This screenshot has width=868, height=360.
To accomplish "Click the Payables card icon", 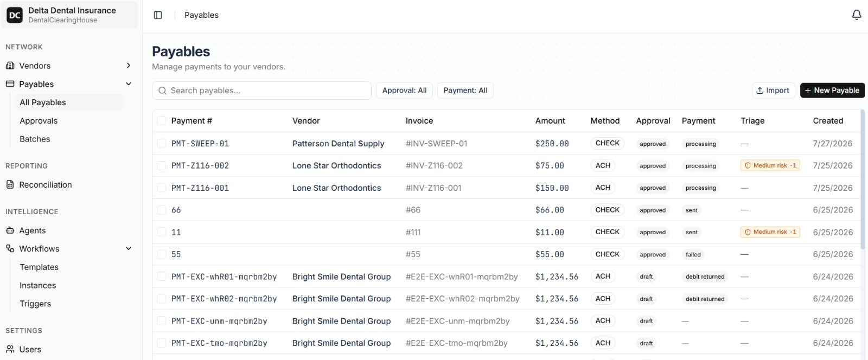I will (x=10, y=84).
